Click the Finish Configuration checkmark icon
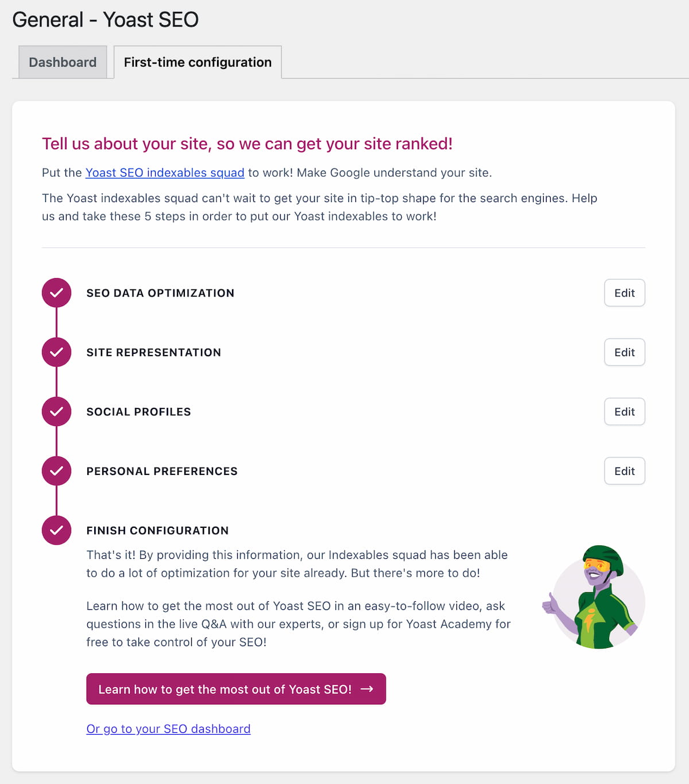 point(56,530)
